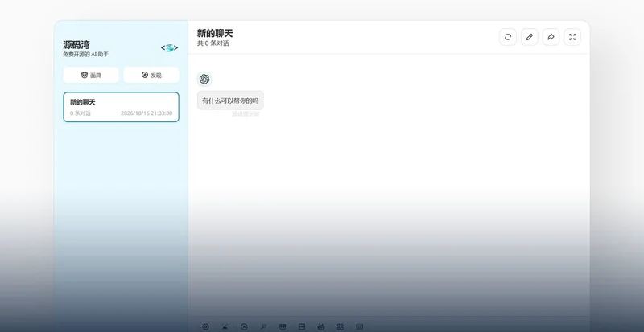Select the 新的聊天 conversation in the sidebar list

click(122, 107)
